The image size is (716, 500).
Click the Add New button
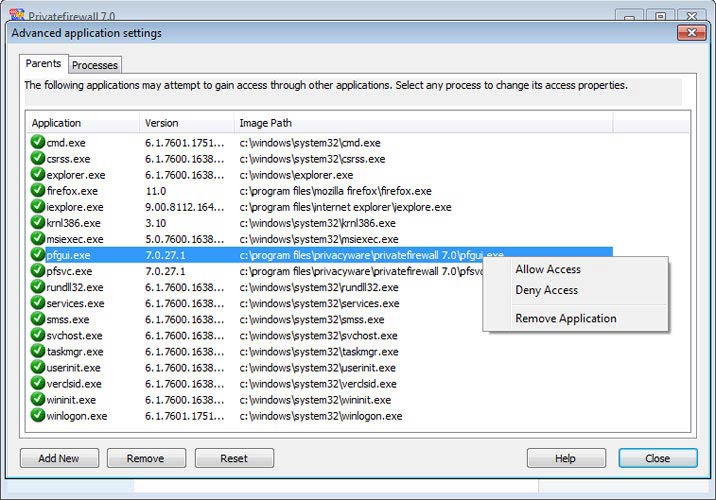click(59, 458)
